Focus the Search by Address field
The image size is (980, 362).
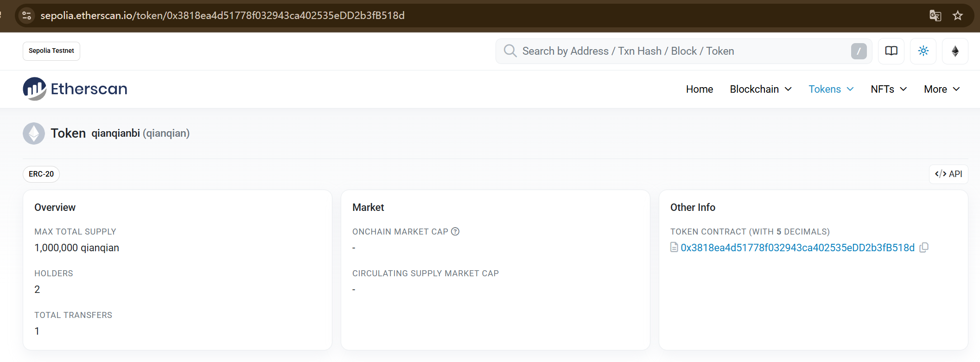coord(684,51)
